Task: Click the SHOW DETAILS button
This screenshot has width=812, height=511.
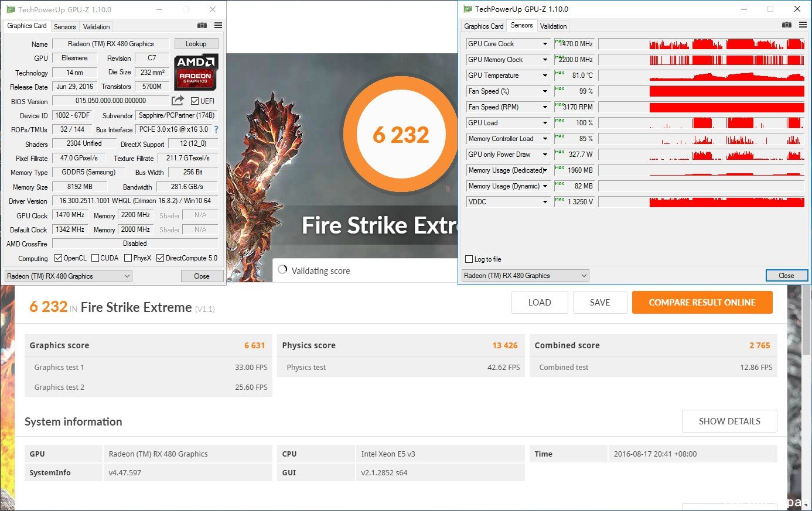Action: coord(729,421)
